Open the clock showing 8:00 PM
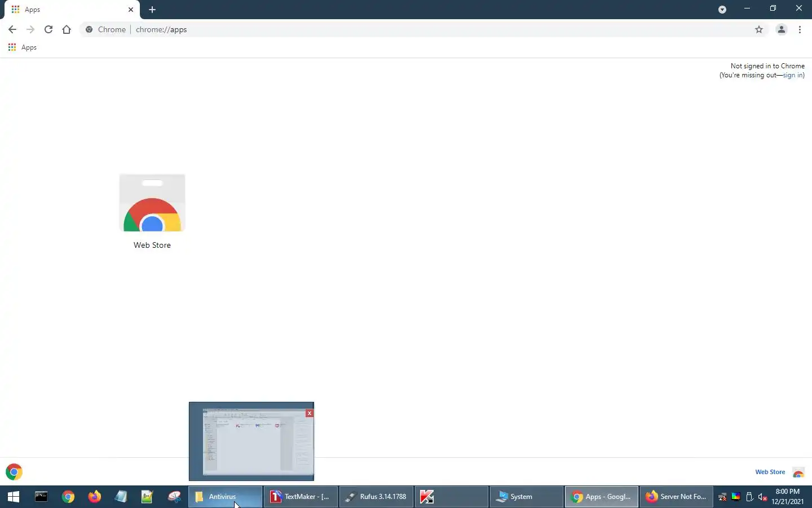812x508 pixels. point(788,497)
